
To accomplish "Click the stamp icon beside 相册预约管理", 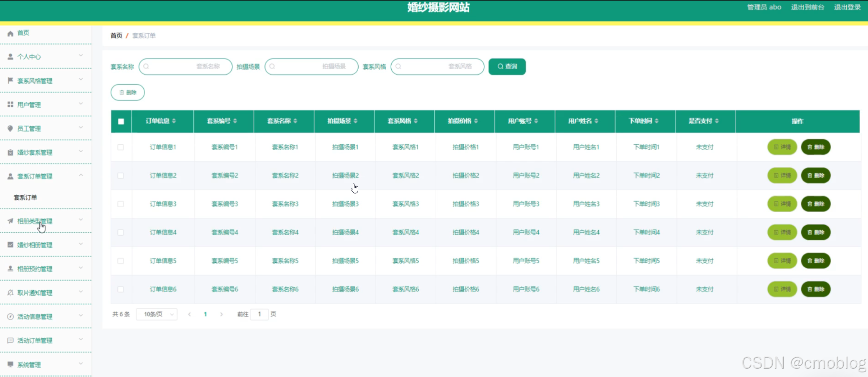I will coord(10,269).
